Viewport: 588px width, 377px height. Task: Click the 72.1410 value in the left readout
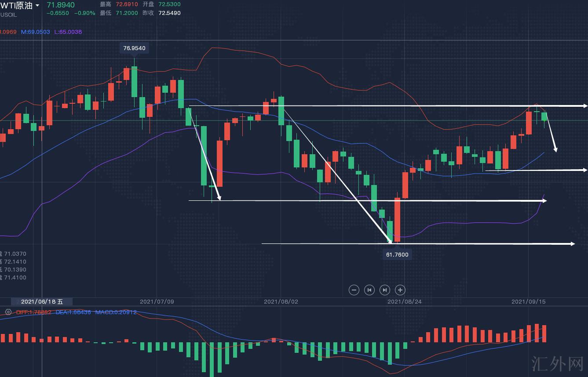coord(15,262)
